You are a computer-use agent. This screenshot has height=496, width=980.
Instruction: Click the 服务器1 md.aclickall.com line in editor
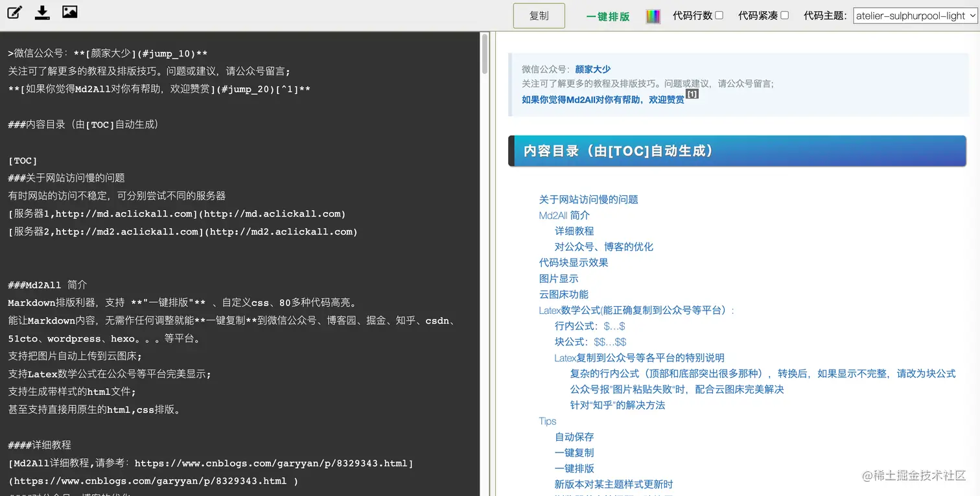(177, 213)
